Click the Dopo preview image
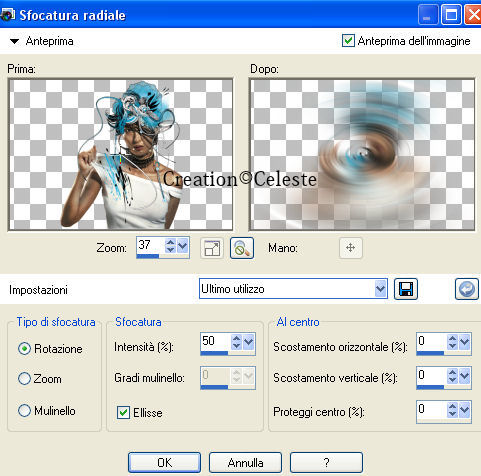The height and width of the screenshot is (476, 481). click(362, 155)
